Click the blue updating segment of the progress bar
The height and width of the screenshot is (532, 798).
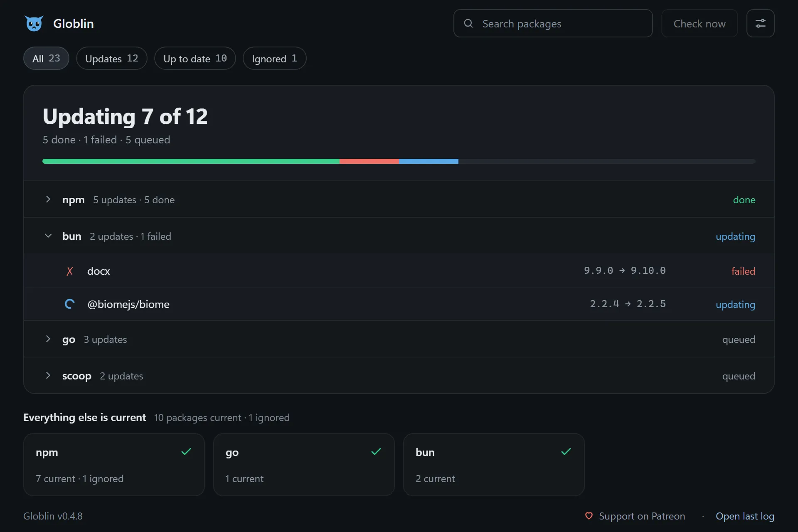coord(429,161)
